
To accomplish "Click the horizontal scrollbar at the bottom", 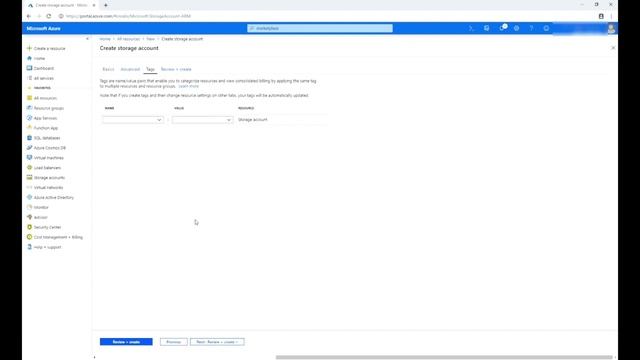I will pos(444,357).
